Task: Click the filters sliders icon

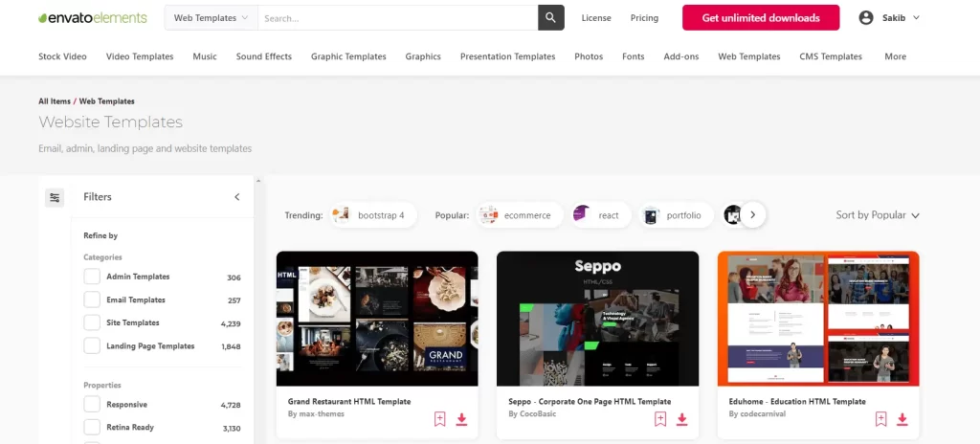Action: (x=55, y=198)
